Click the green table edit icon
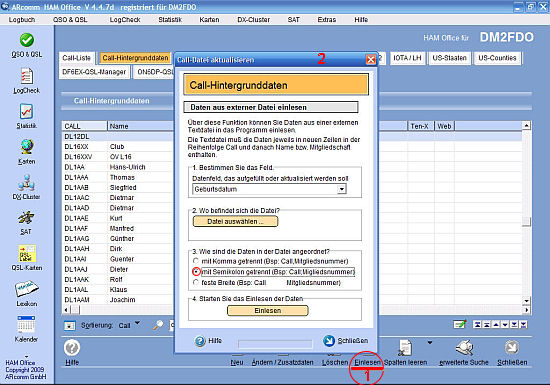Screen dimensions: 550x385 (x=460, y=324)
